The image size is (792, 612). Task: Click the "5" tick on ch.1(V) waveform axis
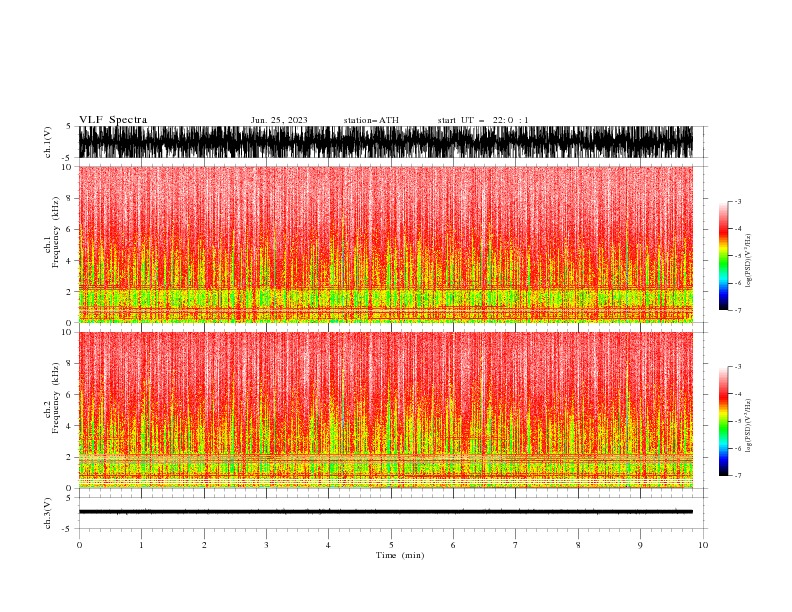[70, 126]
